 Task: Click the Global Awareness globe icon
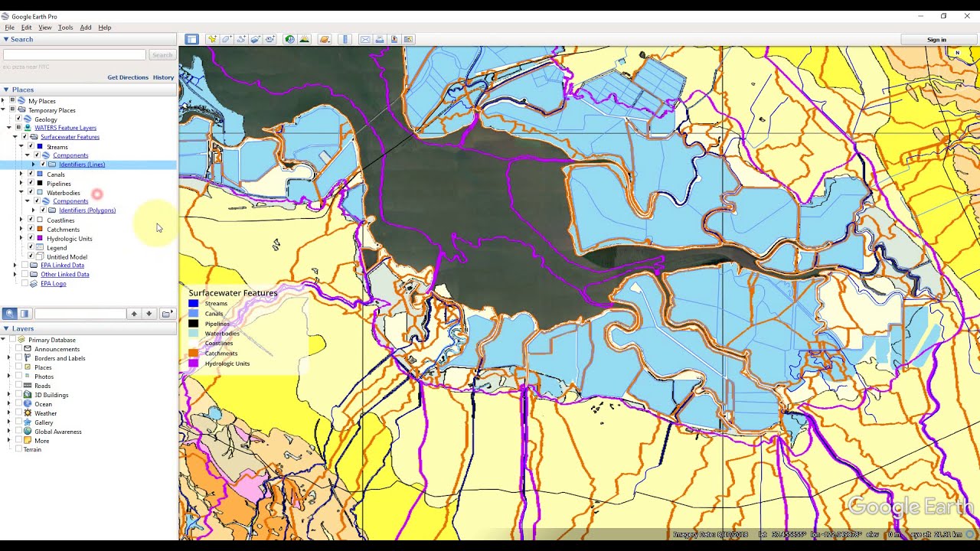pyautogui.click(x=28, y=432)
